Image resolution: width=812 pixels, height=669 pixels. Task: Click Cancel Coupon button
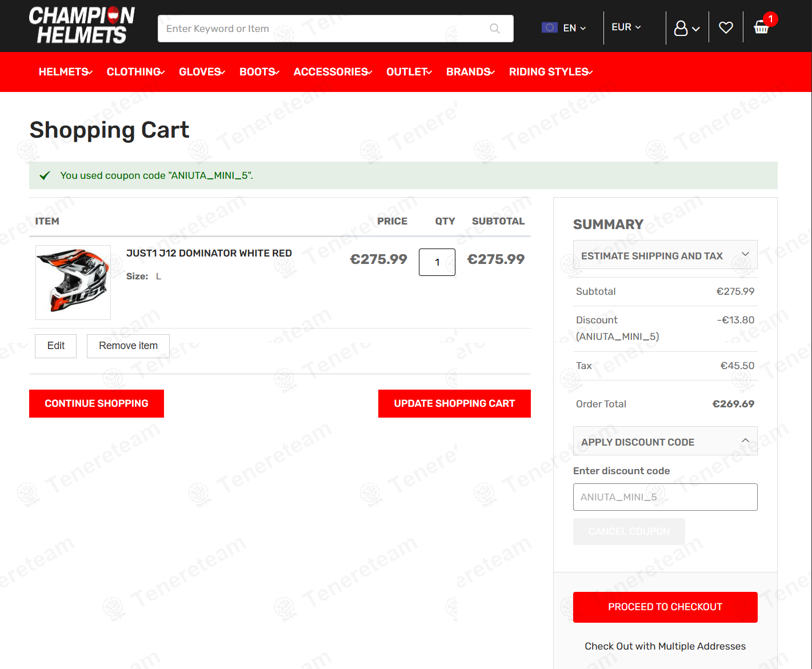click(x=629, y=532)
